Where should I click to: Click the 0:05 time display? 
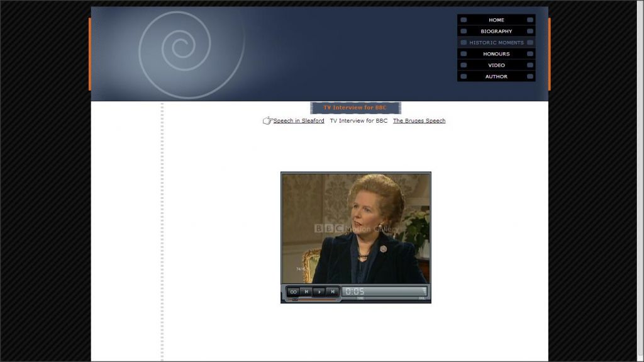pos(355,291)
